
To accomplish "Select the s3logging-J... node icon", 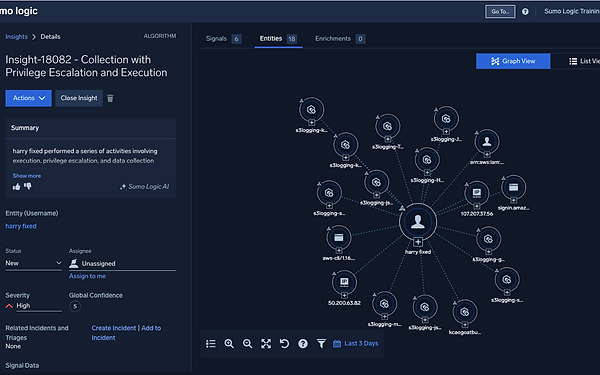I will [x=446, y=119].
